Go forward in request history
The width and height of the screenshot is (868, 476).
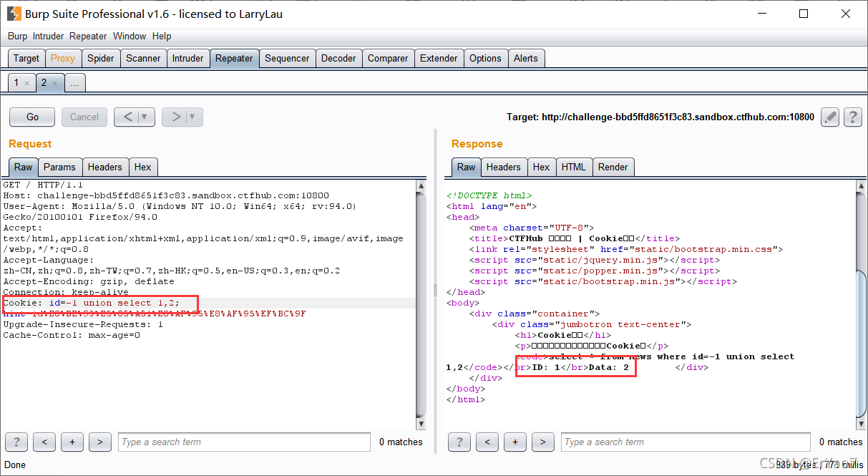tap(175, 117)
